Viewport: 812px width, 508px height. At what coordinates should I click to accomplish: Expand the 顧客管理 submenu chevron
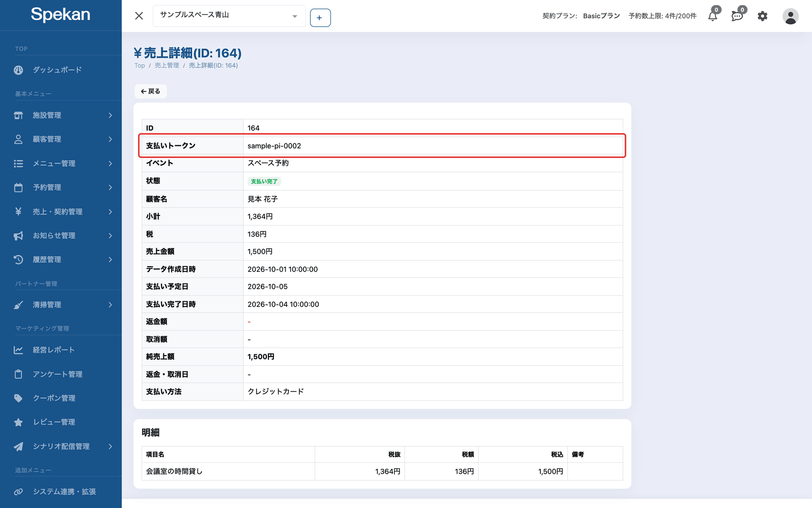110,139
